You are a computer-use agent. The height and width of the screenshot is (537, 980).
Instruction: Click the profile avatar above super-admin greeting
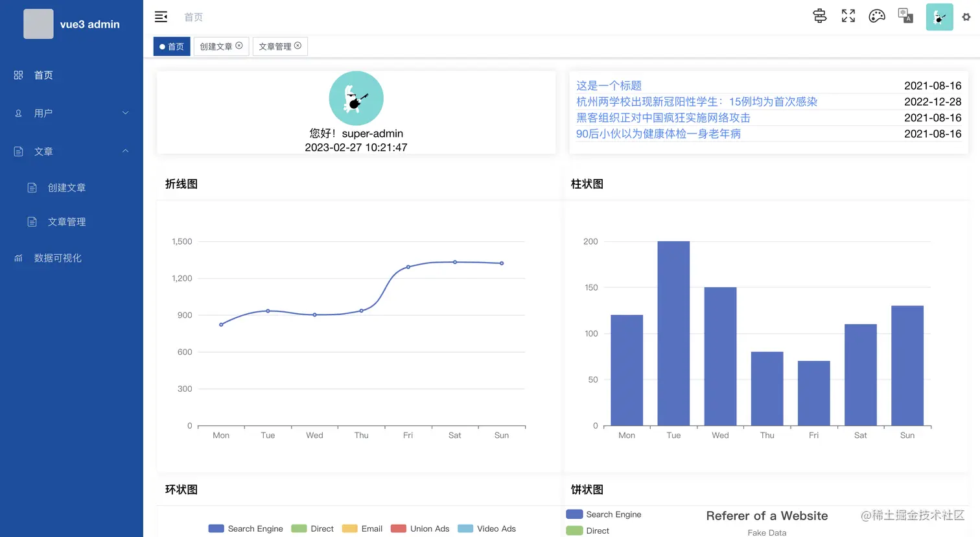(356, 98)
